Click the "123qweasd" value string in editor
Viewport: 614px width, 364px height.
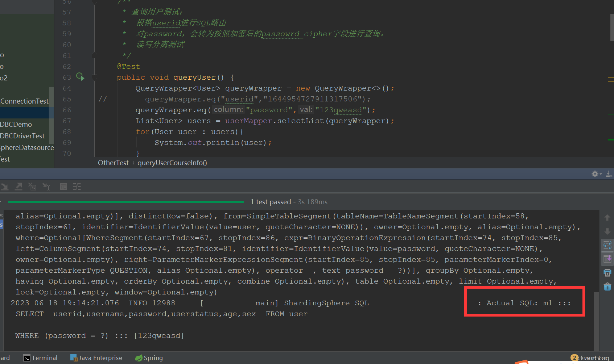pos(341,110)
